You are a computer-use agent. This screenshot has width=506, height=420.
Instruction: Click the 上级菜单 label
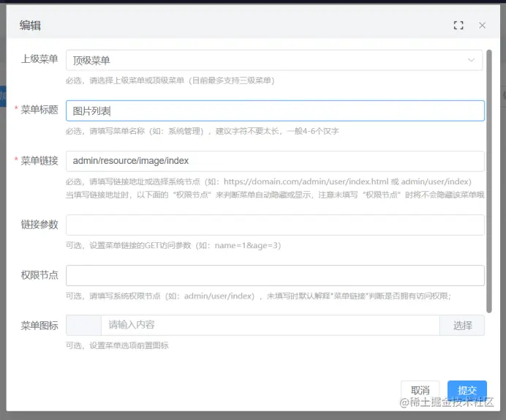click(x=39, y=59)
